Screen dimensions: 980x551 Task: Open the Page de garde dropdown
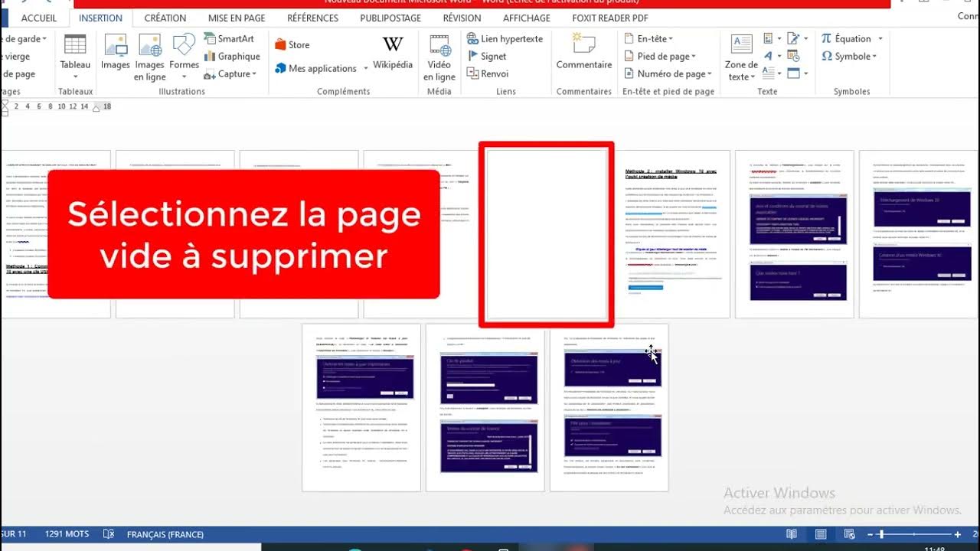pyautogui.click(x=24, y=38)
